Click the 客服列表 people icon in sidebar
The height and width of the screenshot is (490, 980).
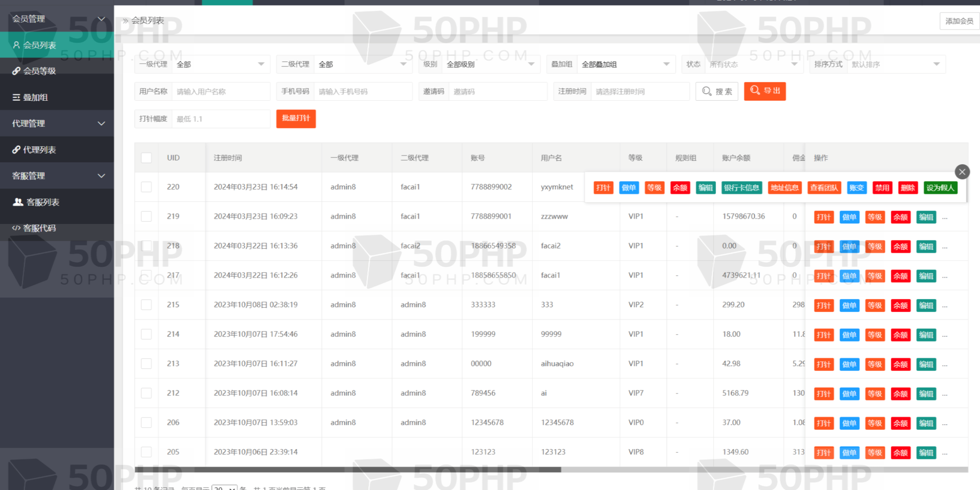(x=18, y=202)
